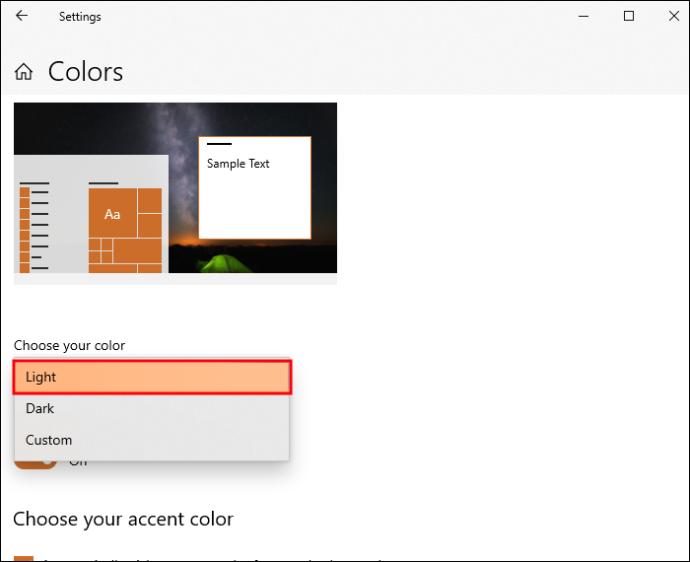Image resolution: width=690 pixels, height=562 pixels.
Task: Select Light from the color dropdown
Action: pyautogui.click(x=152, y=377)
